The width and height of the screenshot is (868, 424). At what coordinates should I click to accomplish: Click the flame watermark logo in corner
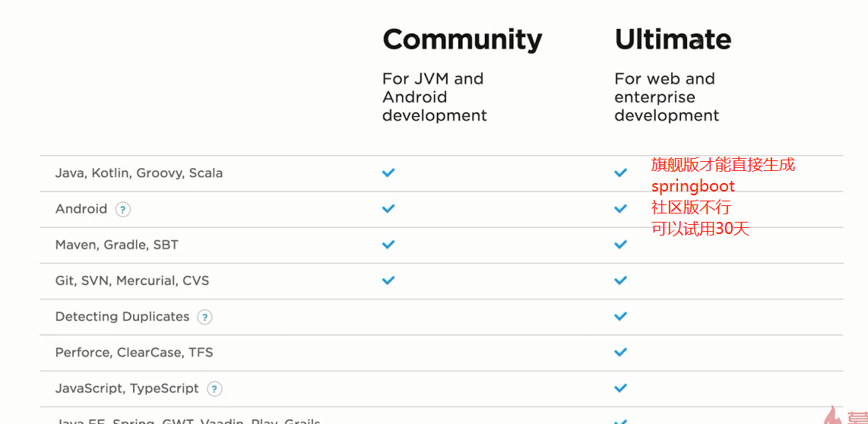(x=832, y=415)
